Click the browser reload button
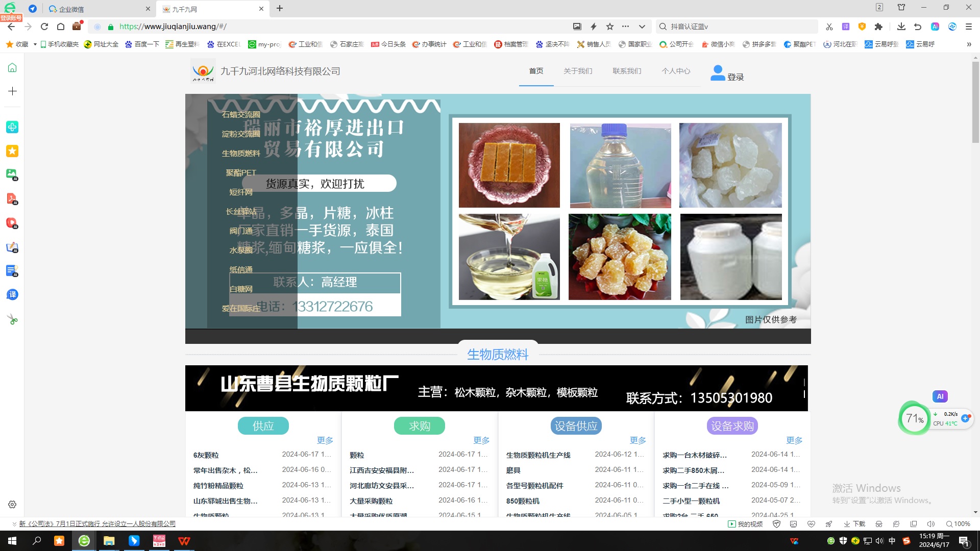 (44, 27)
